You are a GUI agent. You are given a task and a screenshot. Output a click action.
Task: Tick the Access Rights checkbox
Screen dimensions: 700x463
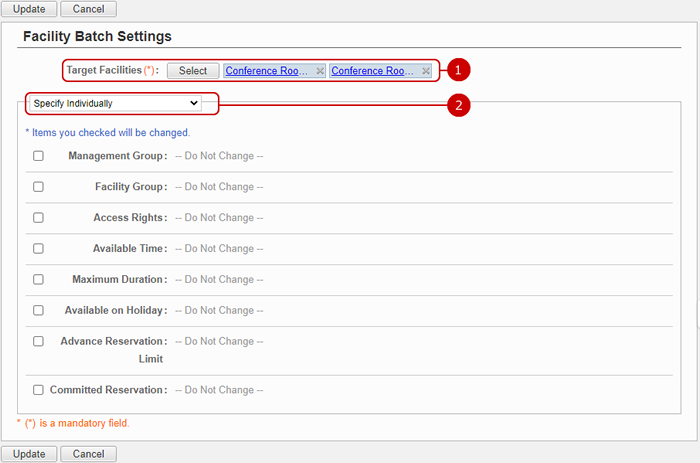[38, 217]
